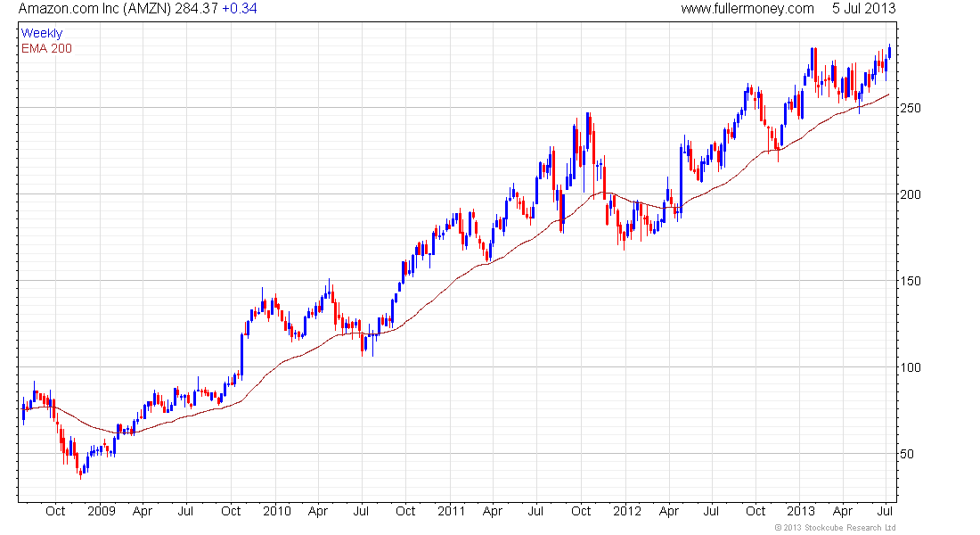Select the 2011 timeline marker
This screenshot has height=535, width=980.
pyautogui.click(x=452, y=511)
